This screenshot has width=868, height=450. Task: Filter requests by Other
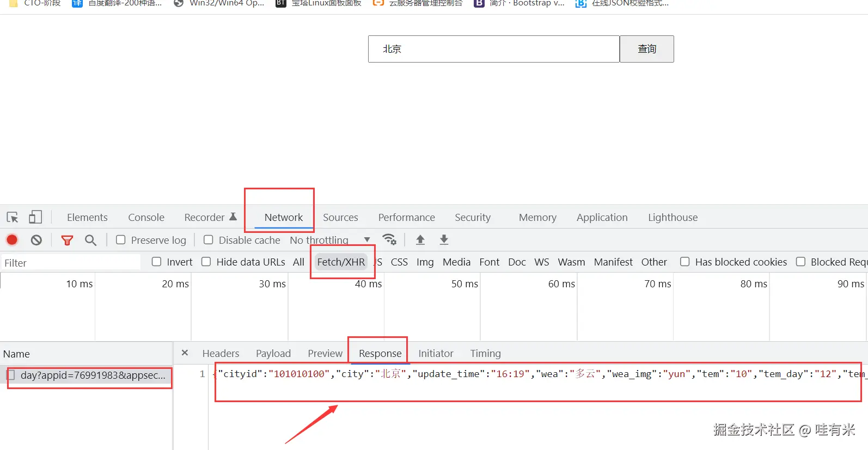(654, 262)
